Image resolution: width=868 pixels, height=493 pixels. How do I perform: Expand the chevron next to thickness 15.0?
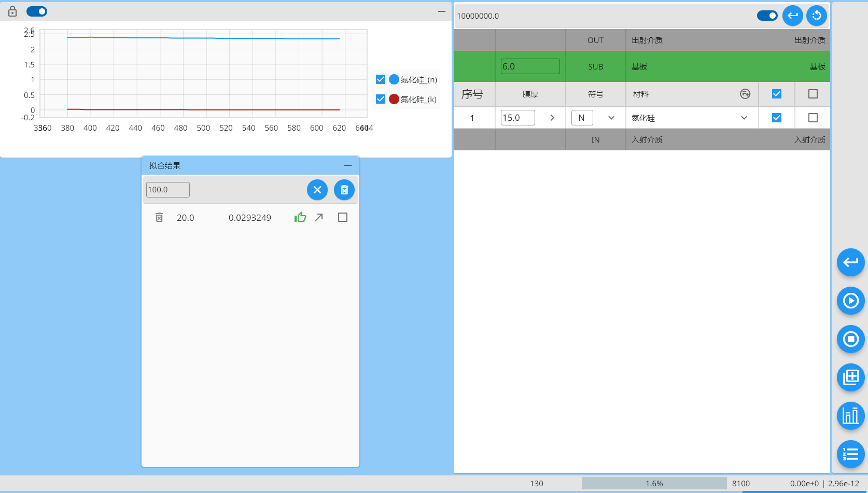(552, 118)
